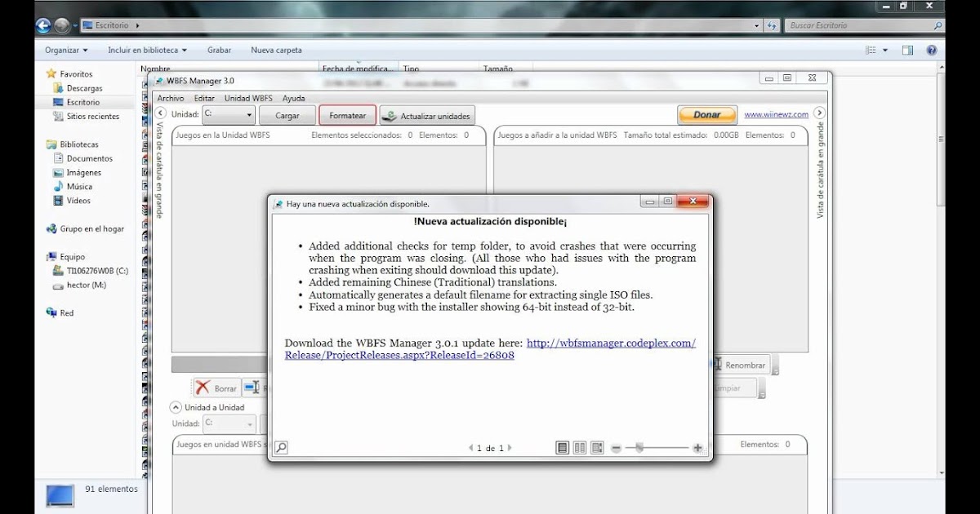Image resolution: width=980 pixels, height=514 pixels.
Task: Open Organizar dropdown in Explorer toolbar
Action: point(66,50)
